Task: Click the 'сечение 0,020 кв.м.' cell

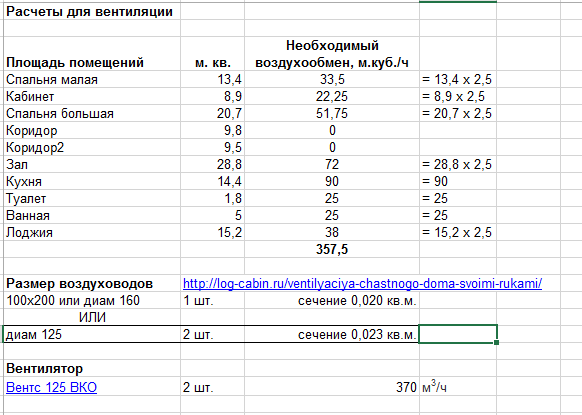Action: tap(332, 300)
